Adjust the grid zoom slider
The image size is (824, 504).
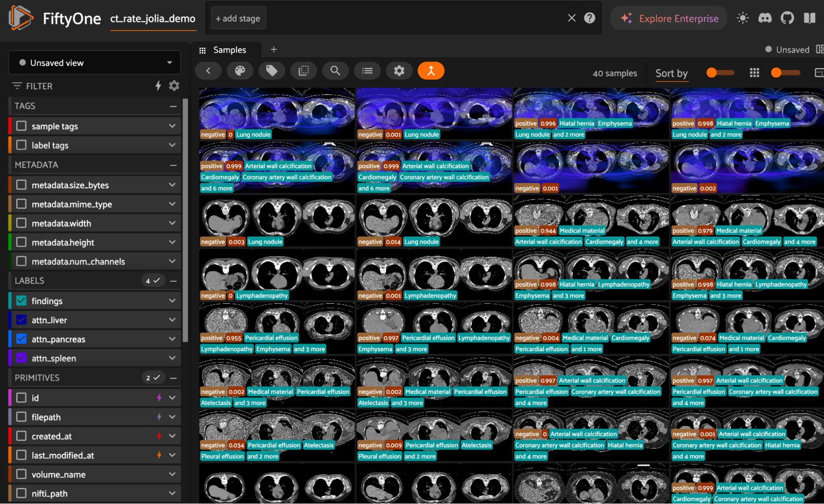tap(785, 73)
